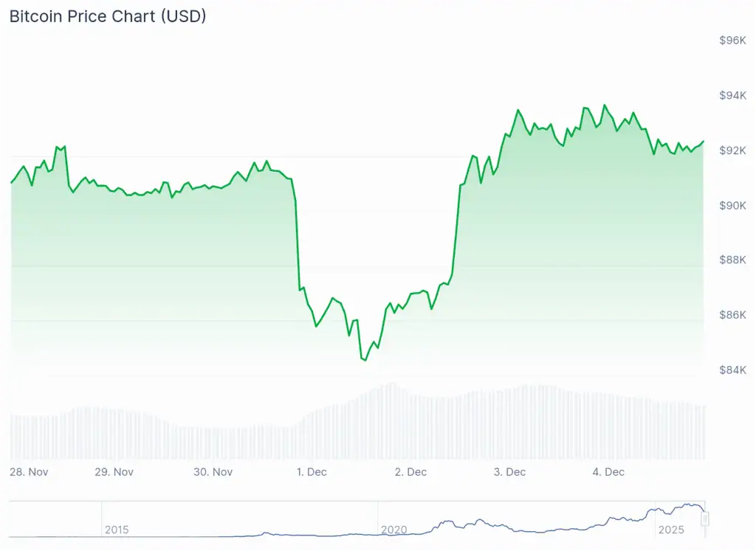Pick the $88K price axis label

point(732,260)
